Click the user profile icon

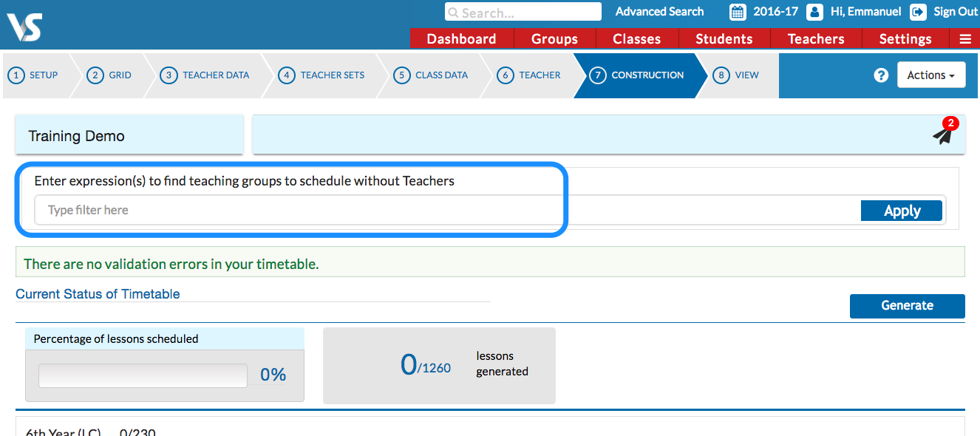814,12
